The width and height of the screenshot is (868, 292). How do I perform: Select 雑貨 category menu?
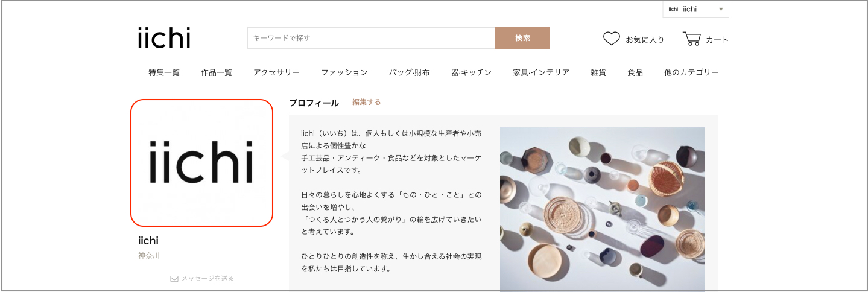pyautogui.click(x=598, y=72)
